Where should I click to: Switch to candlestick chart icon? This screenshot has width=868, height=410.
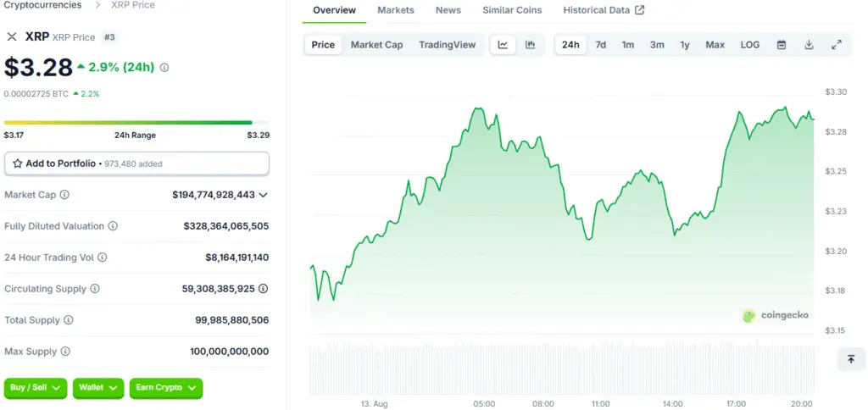tap(531, 45)
